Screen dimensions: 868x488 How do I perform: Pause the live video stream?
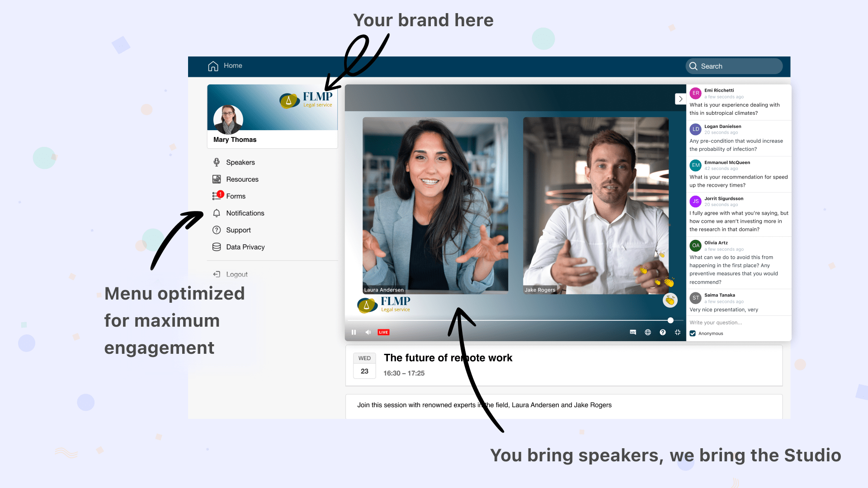click(354, 332)
